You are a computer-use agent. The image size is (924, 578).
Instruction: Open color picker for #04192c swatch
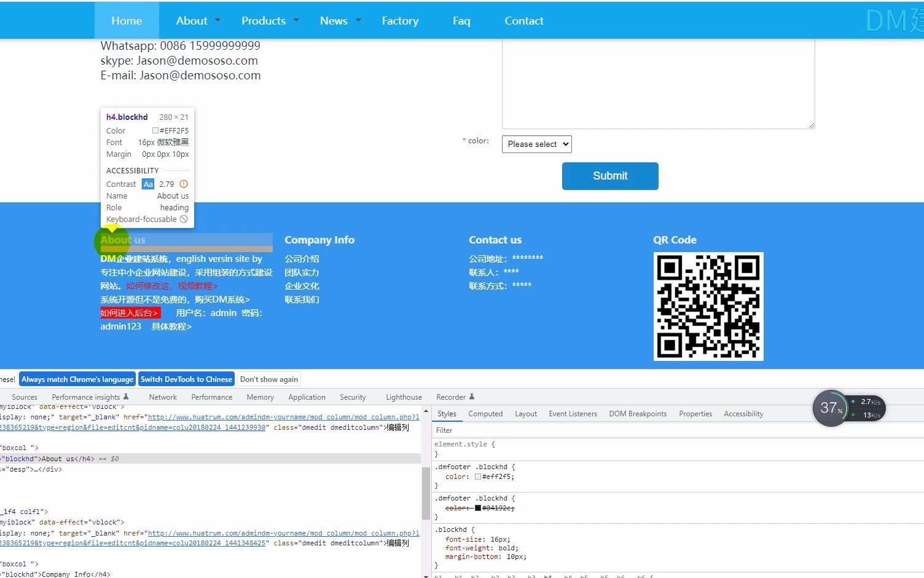pos(478,508)
